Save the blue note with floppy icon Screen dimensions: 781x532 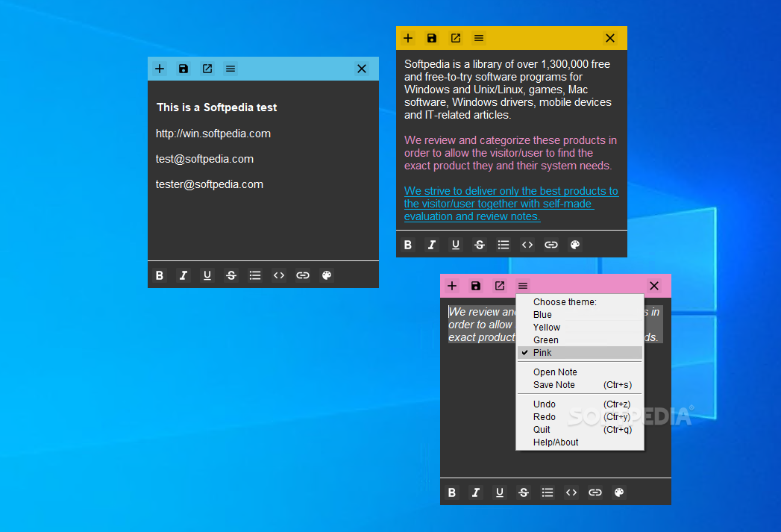184,69
